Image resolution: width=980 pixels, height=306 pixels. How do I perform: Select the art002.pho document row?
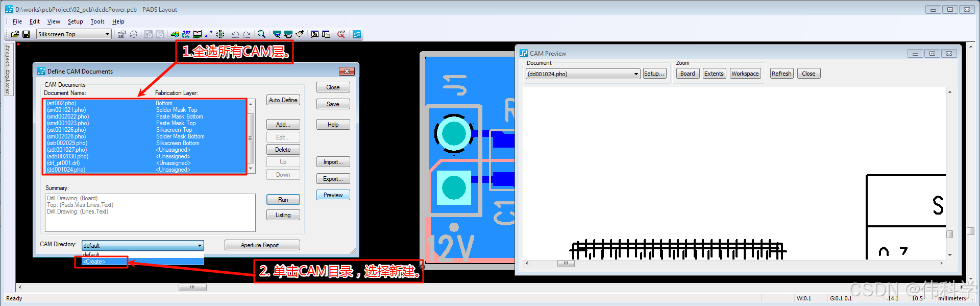pos(145,103)
